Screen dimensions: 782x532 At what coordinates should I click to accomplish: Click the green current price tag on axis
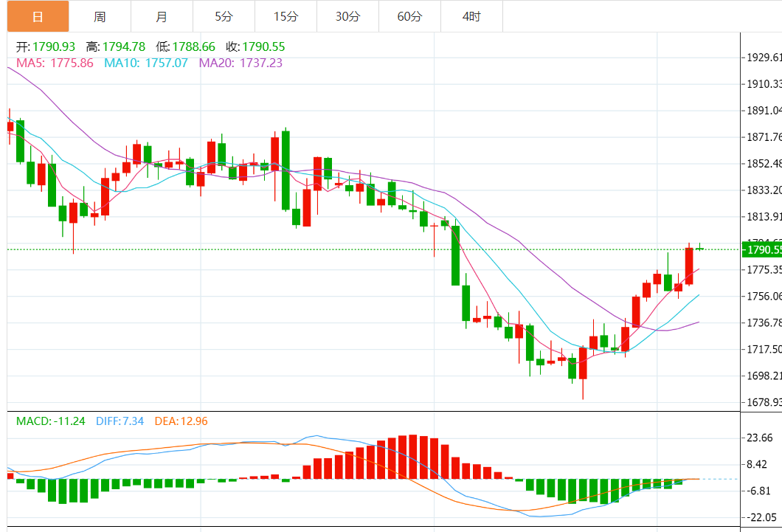tap(762, 249)
